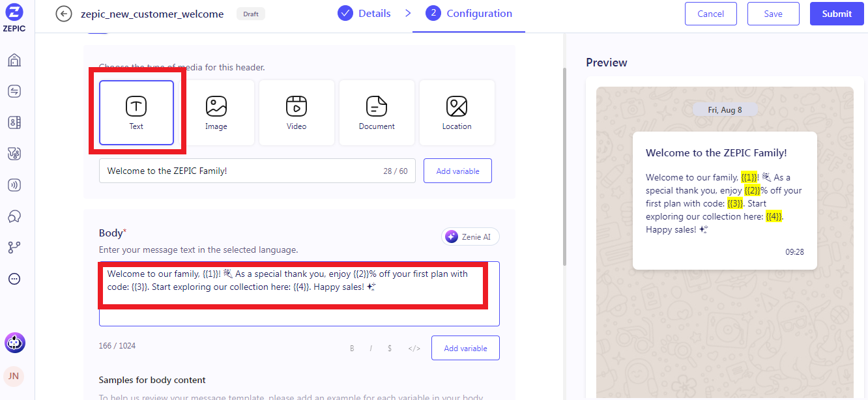Click the Save button
This screenshot has height=400, width=868.
[x=774, y=14]
